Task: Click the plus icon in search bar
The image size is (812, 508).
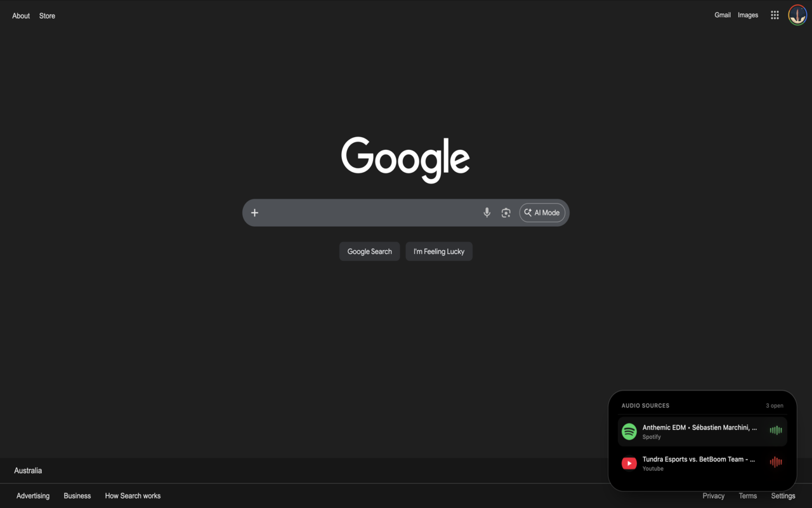Action: (x=254, y=213)
